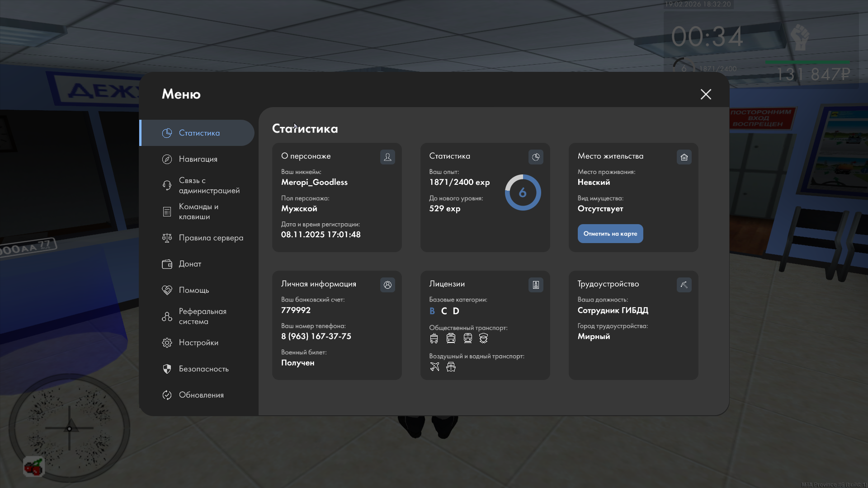Viewport: 868px width, 488px height.
Task: Open the Настройки section
Action: pos(198,343)
